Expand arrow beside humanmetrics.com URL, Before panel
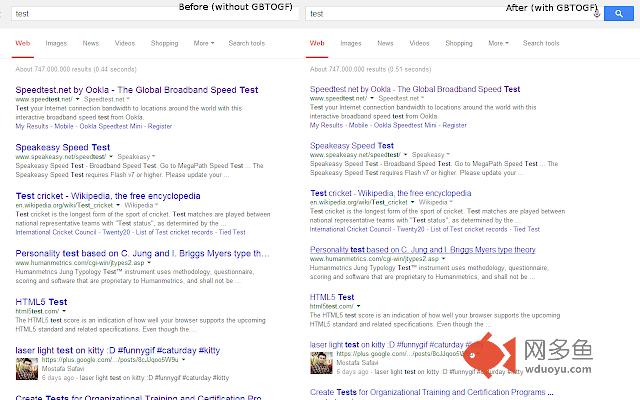Image resolution: width=640 pixels, height=400 pixels. [x=149, y=262]
